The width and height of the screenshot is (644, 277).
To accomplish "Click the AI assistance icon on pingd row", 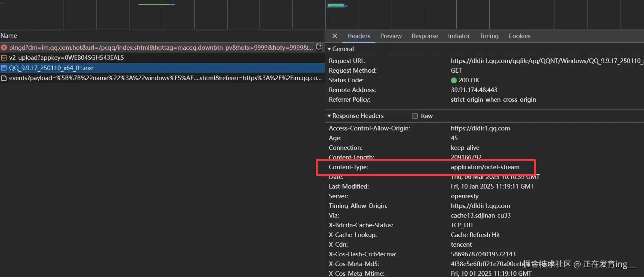I will 319,47.
